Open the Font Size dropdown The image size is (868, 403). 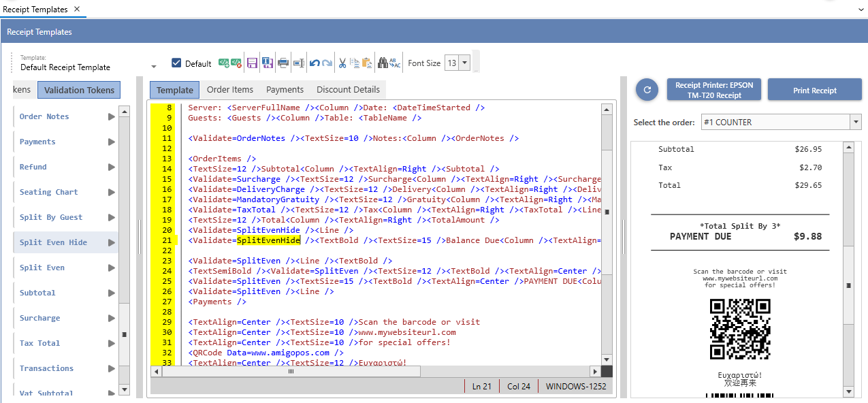pyautogui.click(x=464, y=63)
